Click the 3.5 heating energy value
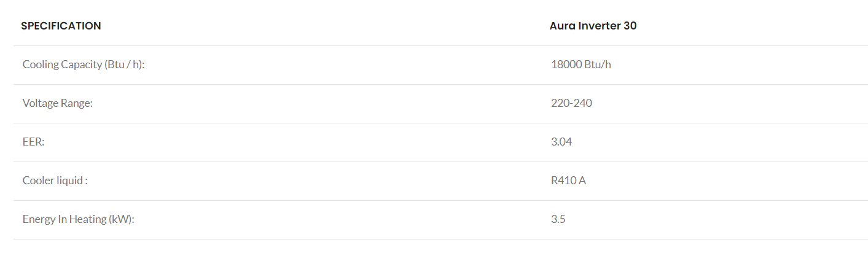The height and width of the screenshot is (253, 868). coord(558,219)
